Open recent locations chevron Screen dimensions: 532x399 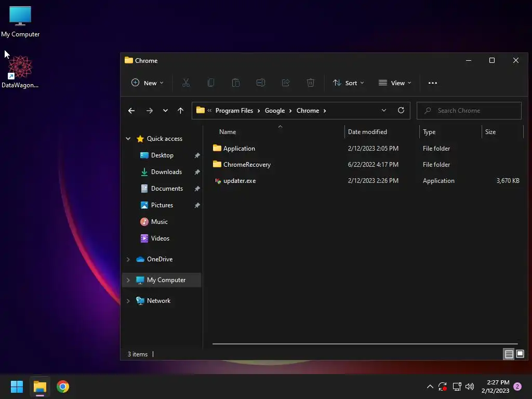click(x=165, y=111)
